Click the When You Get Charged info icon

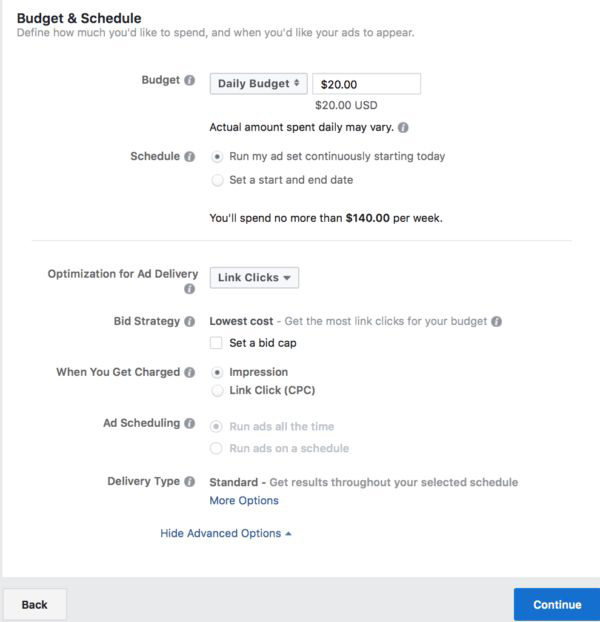(x=190, y=373)
